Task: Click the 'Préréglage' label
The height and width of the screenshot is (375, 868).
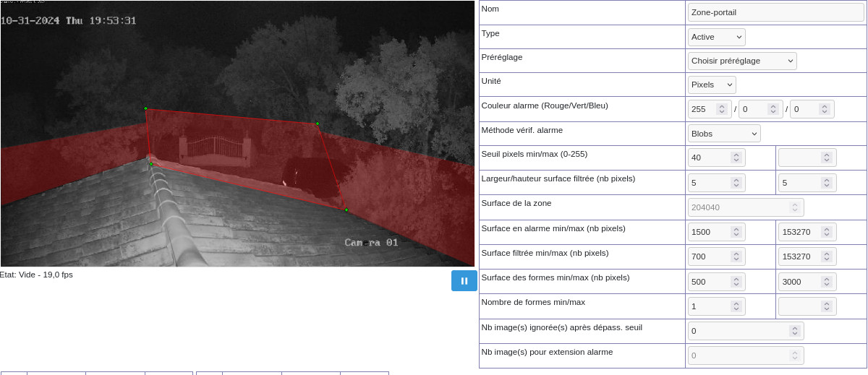Action: pyautogui.click(x=501, y=57)
